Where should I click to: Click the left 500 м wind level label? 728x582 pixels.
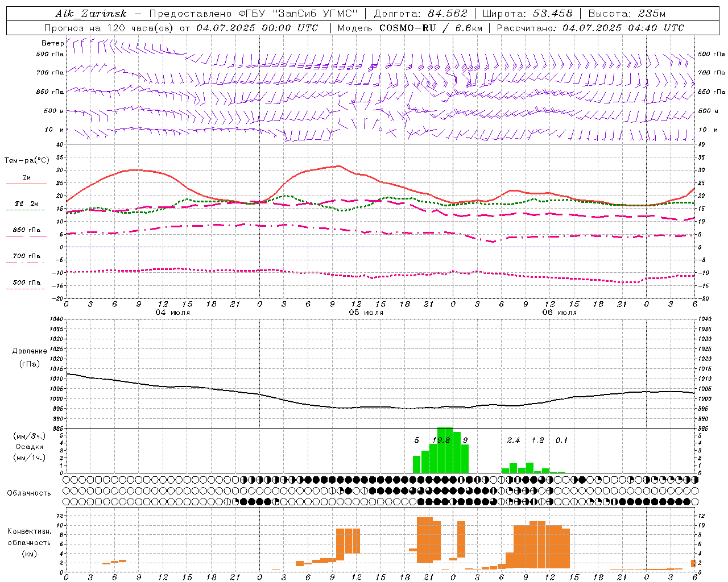(53, 111)
